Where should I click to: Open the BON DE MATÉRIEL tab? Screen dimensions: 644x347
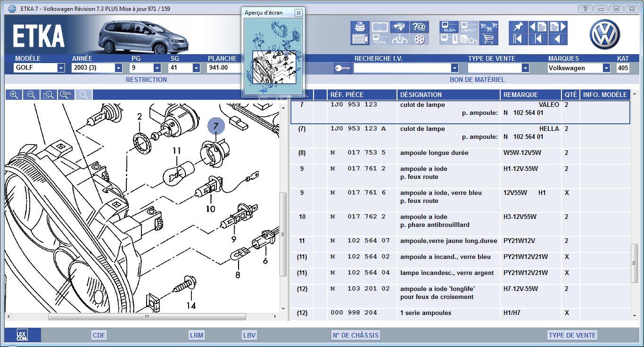point(477,80)
